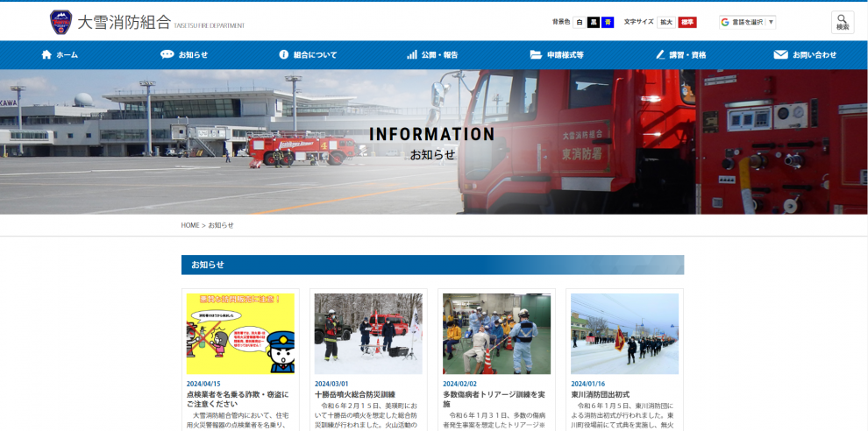Click the INFORMATION banner heading

[x=431, y=134]
